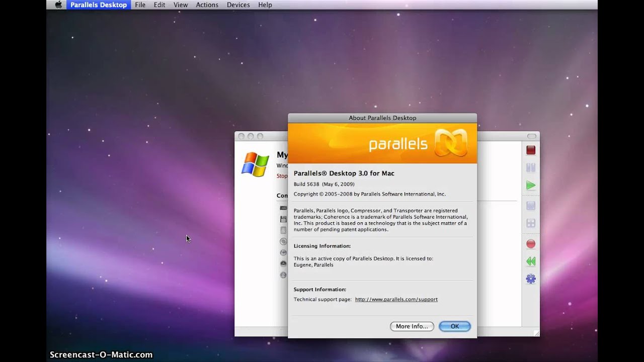Click the "Parallels® Desktop 3.0 for Mac" heading
This screenshot has height=362, width=644.
(344, 173)
